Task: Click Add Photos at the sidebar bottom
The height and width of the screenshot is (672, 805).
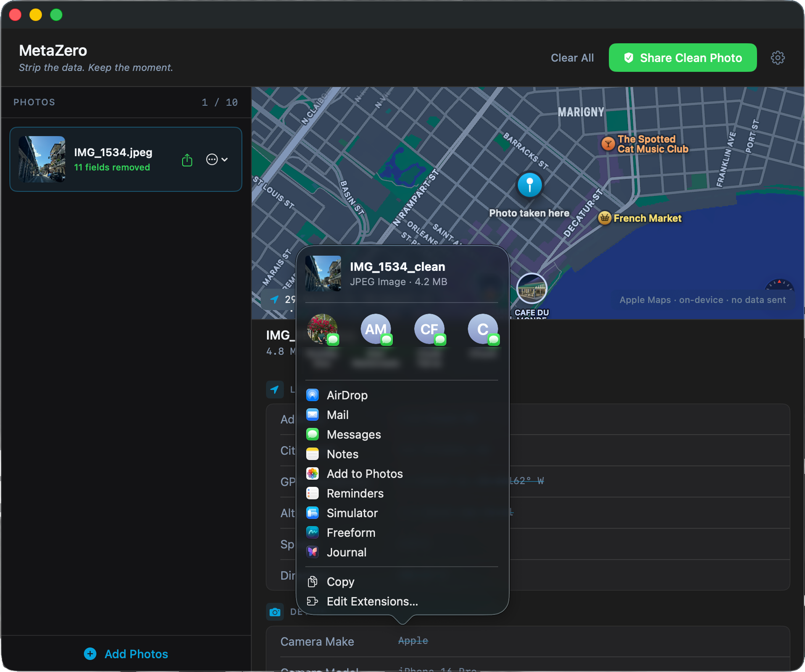Action: tap(126, 654)
